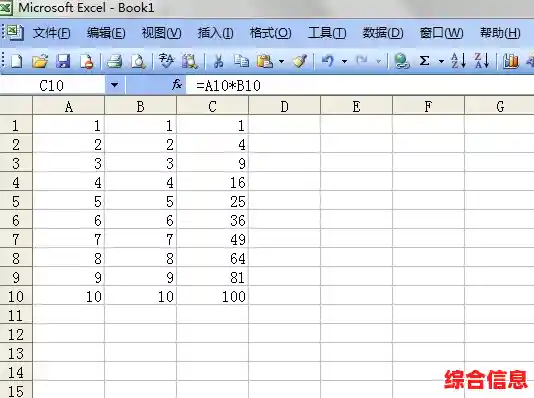
Task: Open the Chart Wizard icon
Action: (x=511, y=62)
